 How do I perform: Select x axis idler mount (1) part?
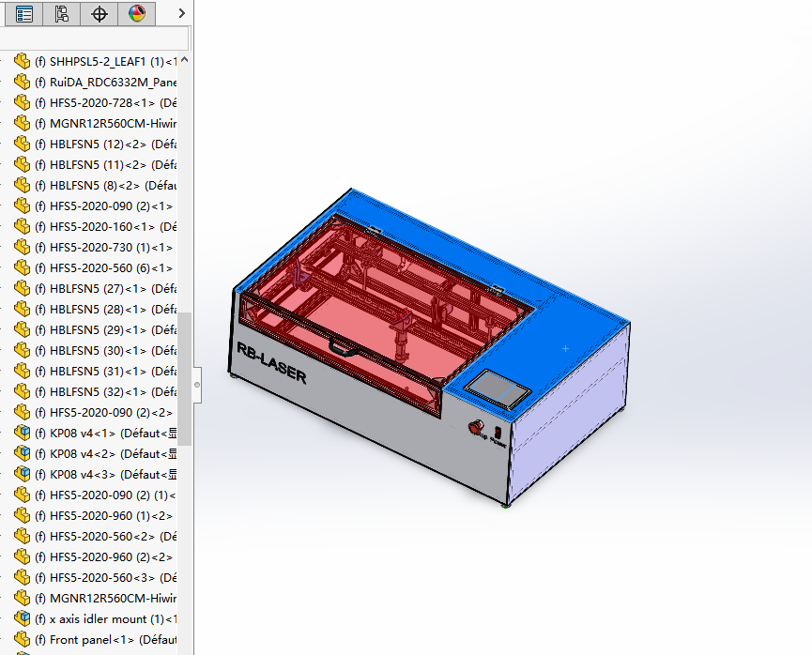105,619
